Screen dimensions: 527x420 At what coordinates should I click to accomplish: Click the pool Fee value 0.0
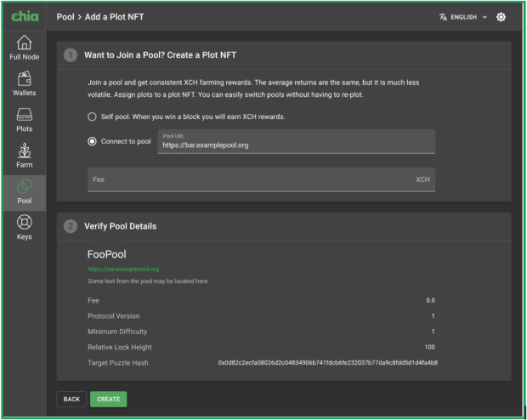(x=431, y=300)
